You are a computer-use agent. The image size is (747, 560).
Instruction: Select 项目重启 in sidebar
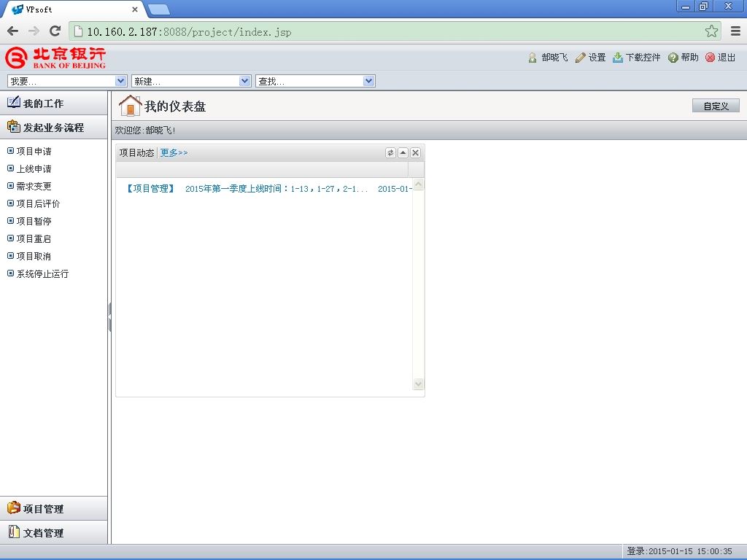point(34,238)
